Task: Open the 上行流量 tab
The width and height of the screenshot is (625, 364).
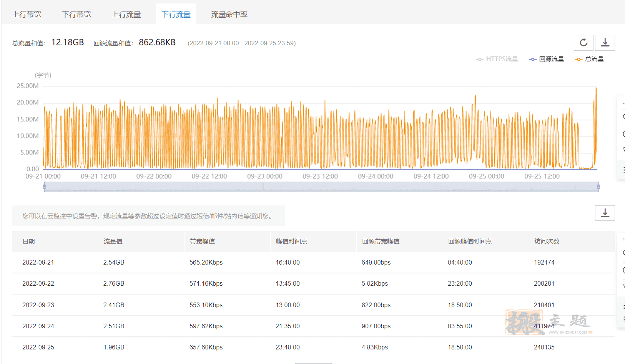Action: (126, 14)
